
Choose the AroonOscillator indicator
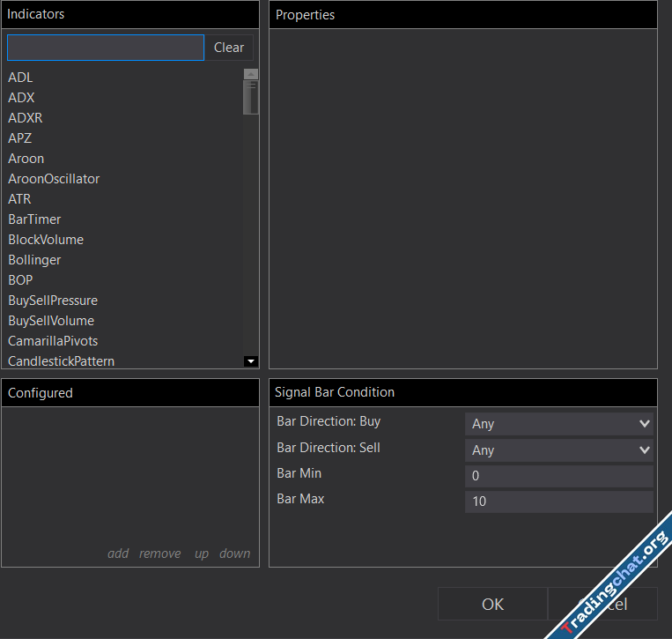54,179
